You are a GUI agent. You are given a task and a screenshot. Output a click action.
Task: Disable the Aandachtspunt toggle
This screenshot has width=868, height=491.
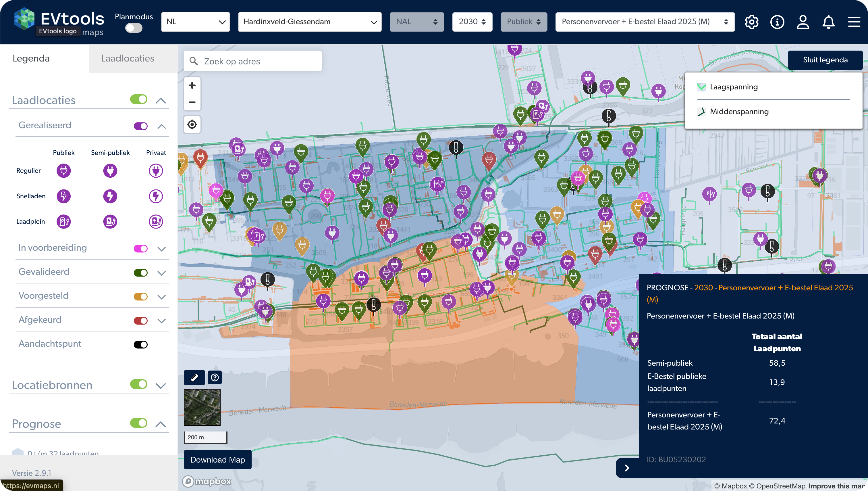tap(140, 344)
